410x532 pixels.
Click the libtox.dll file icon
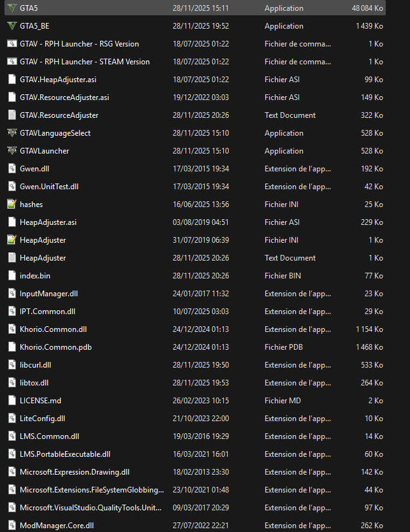tap(12, 383)
